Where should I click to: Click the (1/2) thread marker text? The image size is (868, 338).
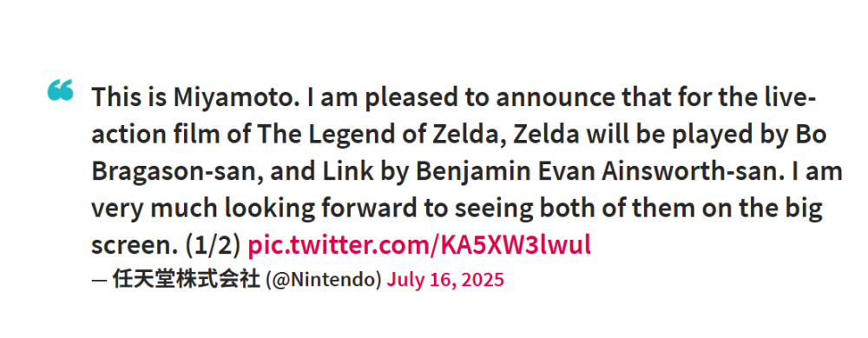point(214,246)
